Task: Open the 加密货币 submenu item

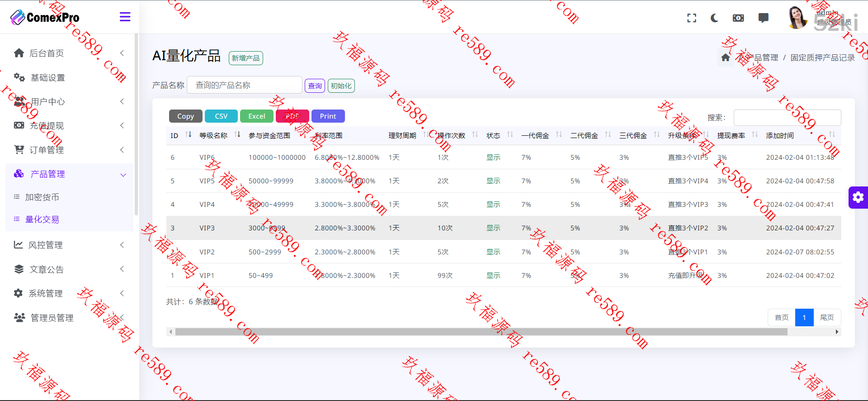Action: pos(42,197)
